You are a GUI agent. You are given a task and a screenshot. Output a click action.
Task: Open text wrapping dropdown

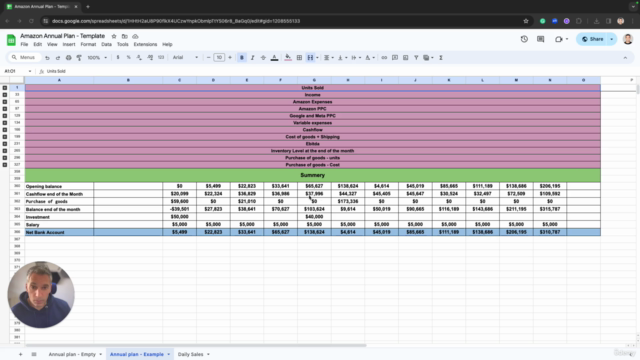[x=356, y=58]
